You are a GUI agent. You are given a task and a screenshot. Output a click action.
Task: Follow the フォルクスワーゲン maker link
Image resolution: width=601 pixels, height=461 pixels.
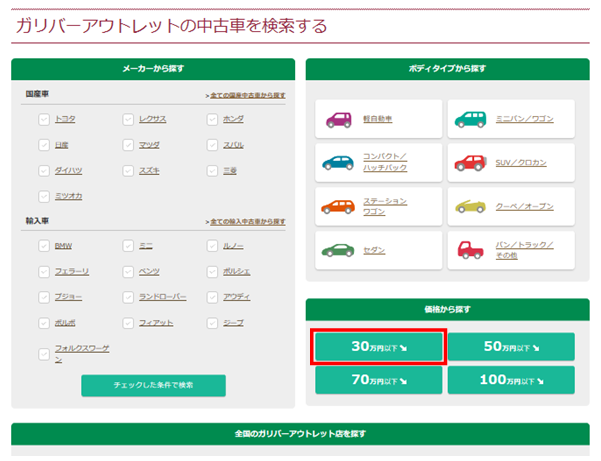82,354
